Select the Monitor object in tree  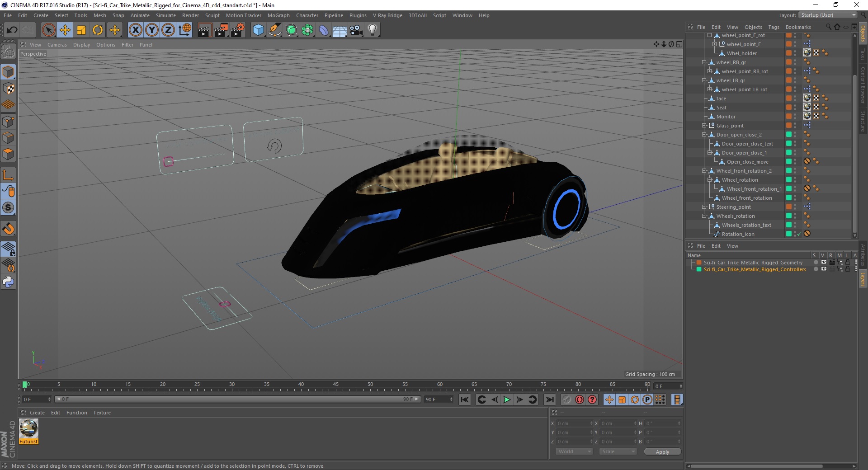click(726, 117)
